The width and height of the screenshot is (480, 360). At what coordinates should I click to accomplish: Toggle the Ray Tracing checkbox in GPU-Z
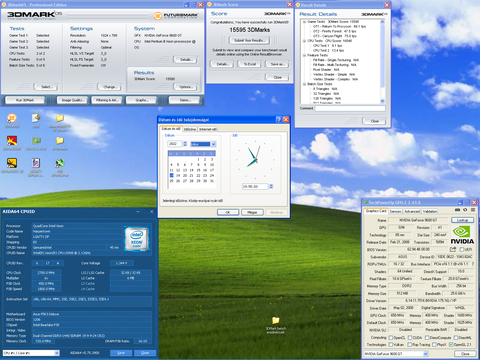click(410, 344)
